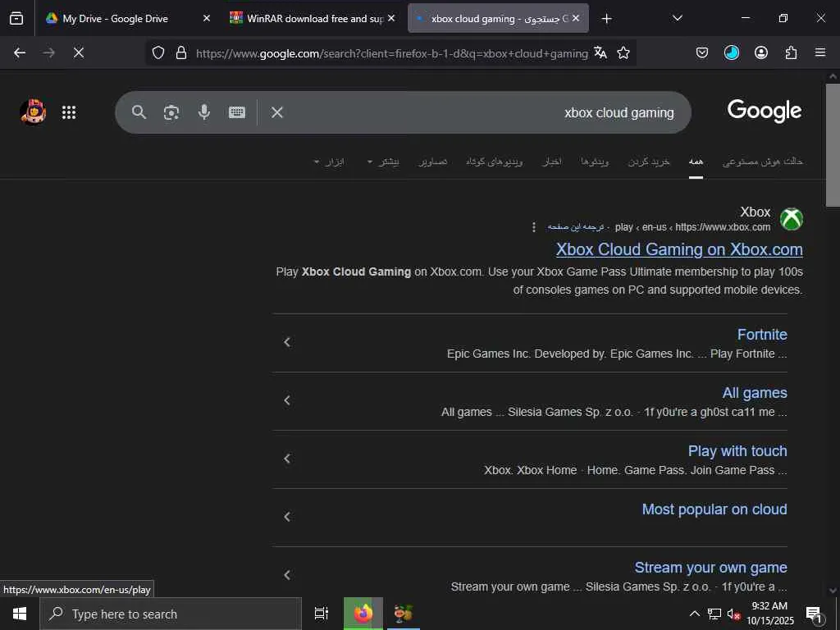The image size is (840, 630).
Task: Open a new browser tab
Action: coord(606,19)
